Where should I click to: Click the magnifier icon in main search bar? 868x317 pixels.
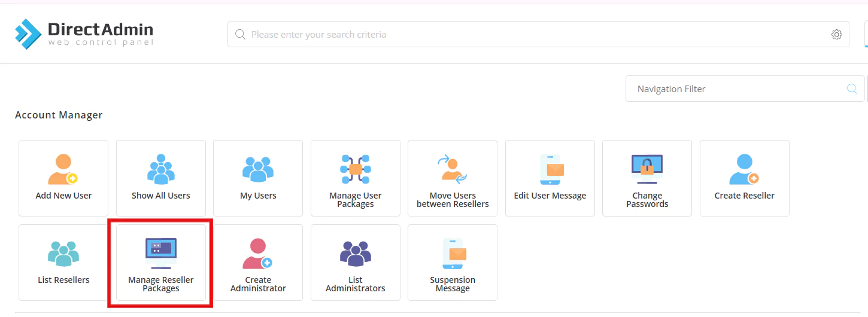240,35
